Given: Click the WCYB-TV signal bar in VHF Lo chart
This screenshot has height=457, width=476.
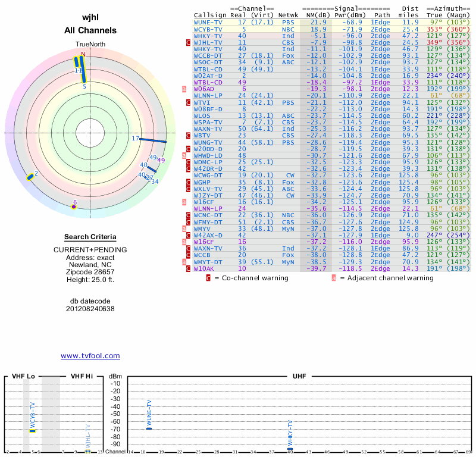Looking at the screenshot, I should 33,431.
